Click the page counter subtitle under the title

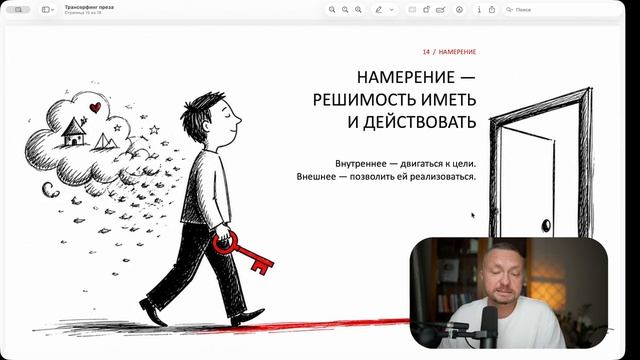[83, 13]
